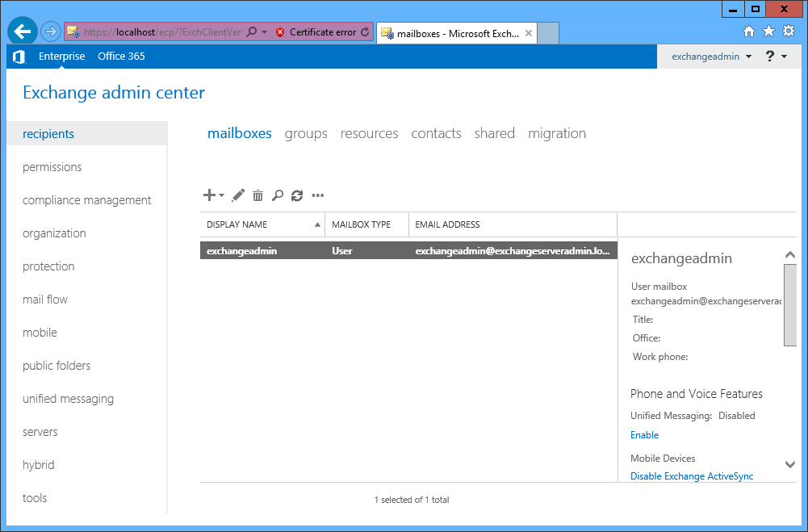The height and width of the screenshot is (532, 808).
Task: Click Disable Exchange ActiveSync link
Action: [x=692, y=476]
